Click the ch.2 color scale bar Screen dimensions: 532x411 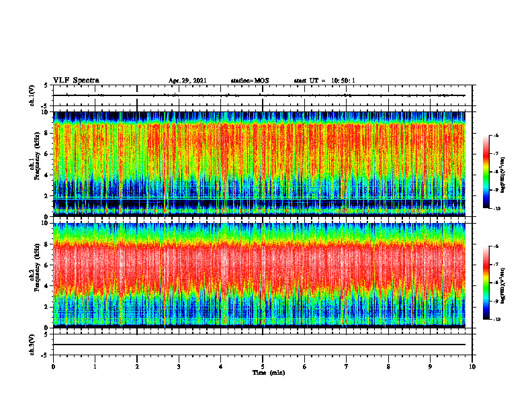click(x=486, y=283)
